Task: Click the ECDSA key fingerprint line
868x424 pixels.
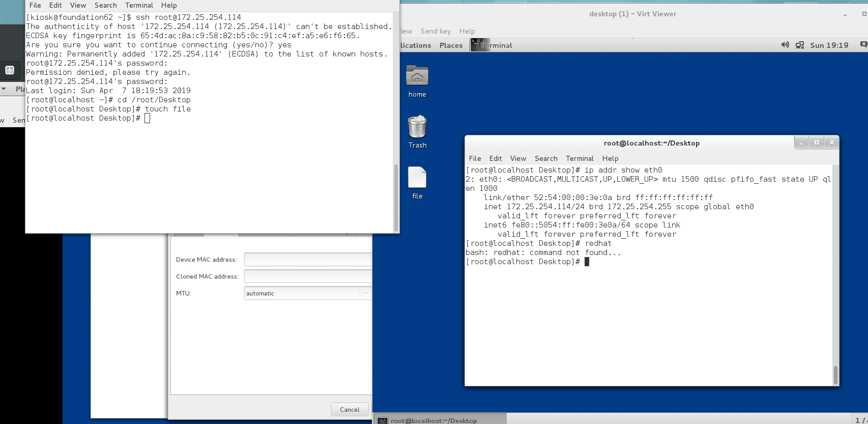Action: [193, 36]
